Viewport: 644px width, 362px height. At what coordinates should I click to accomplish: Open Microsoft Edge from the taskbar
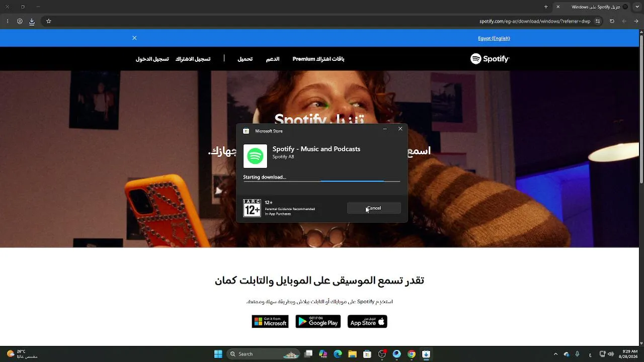[338, 354]
